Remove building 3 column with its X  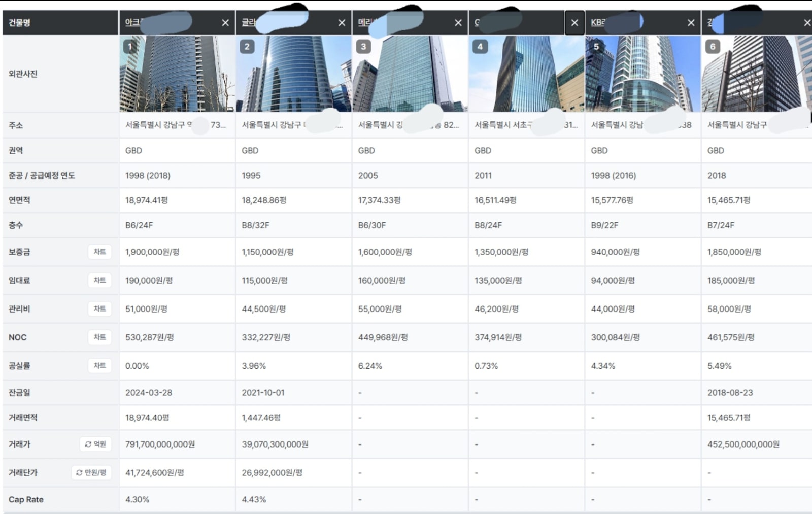(458, 23)
